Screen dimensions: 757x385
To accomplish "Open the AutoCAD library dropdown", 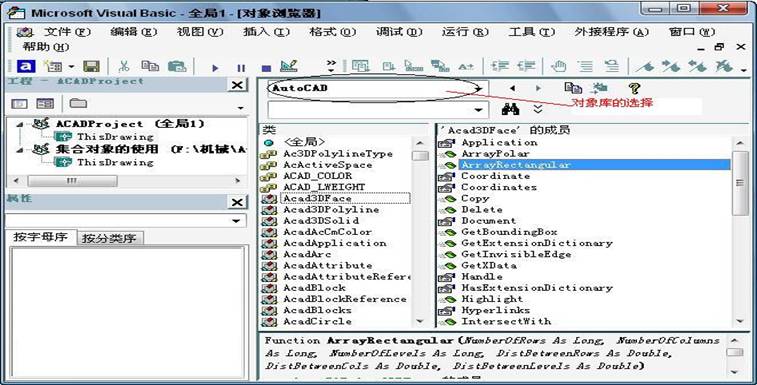I will [478, 88].
